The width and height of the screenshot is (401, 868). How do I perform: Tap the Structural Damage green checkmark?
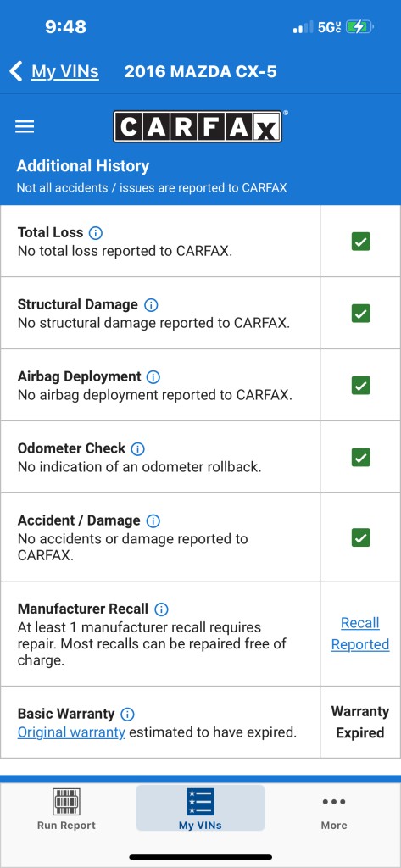360,314
